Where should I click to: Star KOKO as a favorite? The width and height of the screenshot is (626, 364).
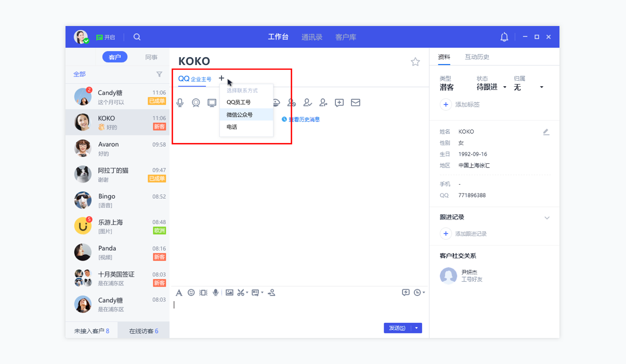tap(415, 62)
